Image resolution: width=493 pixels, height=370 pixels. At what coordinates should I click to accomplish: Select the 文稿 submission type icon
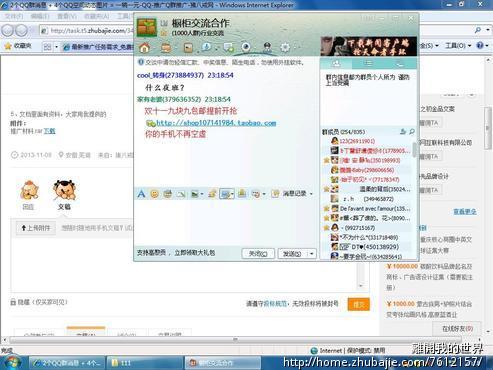[x=64, y=195]
